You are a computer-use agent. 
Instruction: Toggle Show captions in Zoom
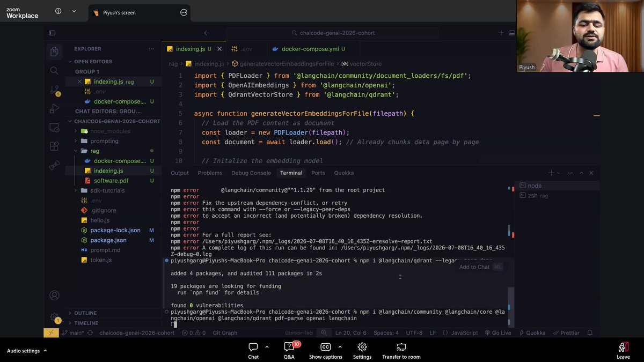pos(325,351)
